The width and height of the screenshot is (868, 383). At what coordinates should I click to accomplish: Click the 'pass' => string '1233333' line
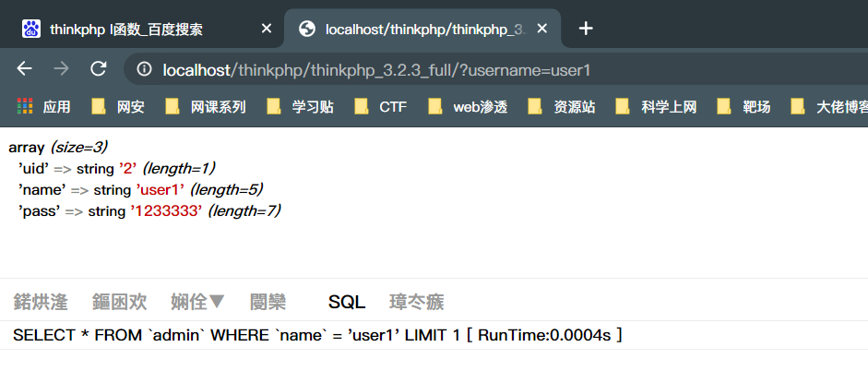click(149, 210)
